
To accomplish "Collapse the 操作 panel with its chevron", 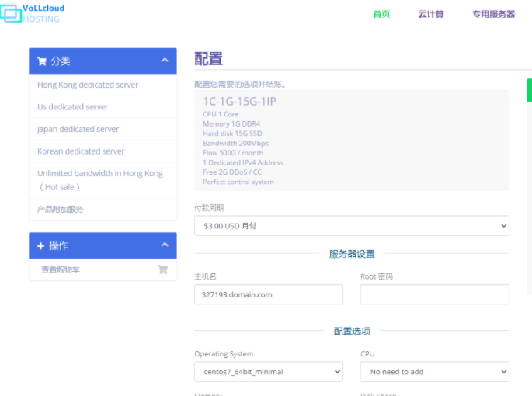I will [x=165, y=245].
